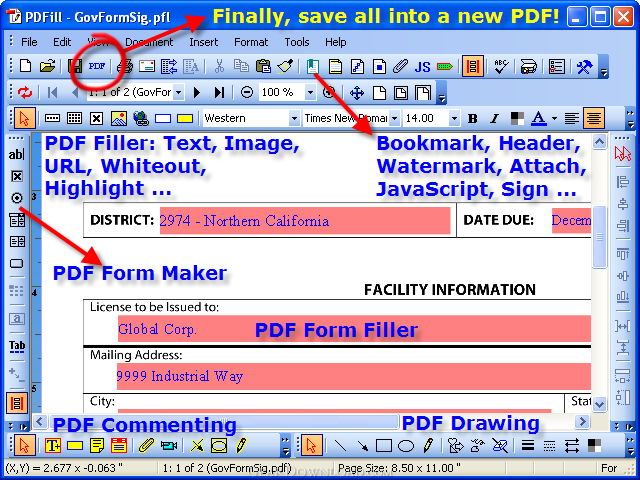Click the zoom out minus icon
Image resolution: width=640 pixels, height=480 pixels.
click(x=247, y=92)
